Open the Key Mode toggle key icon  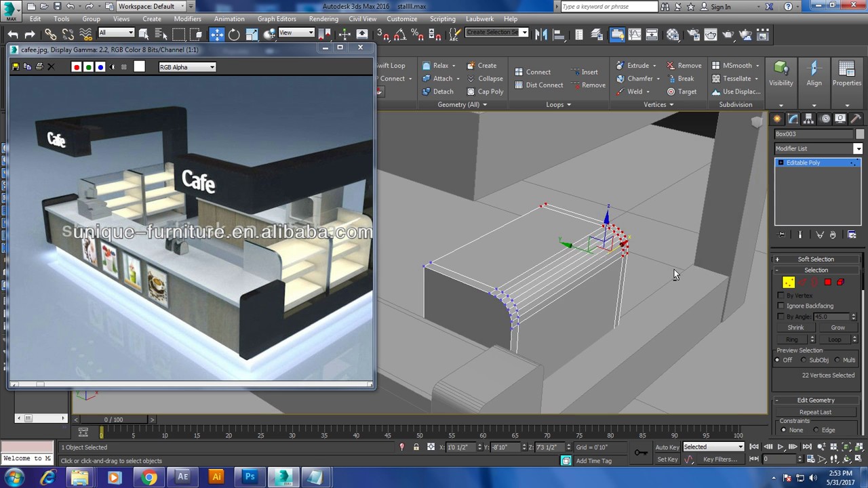[640, 453]
